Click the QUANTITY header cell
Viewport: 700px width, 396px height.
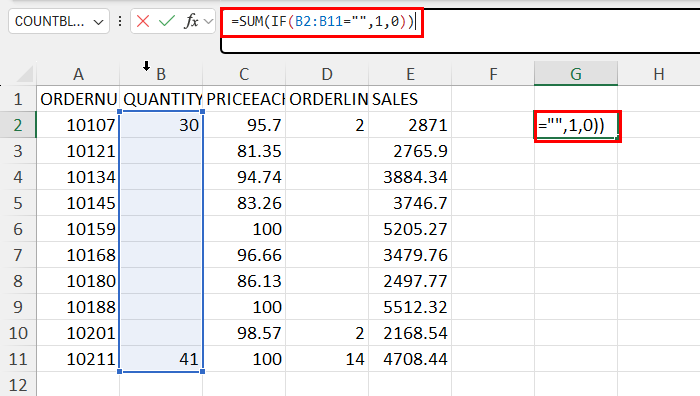(x=161, y=99)
